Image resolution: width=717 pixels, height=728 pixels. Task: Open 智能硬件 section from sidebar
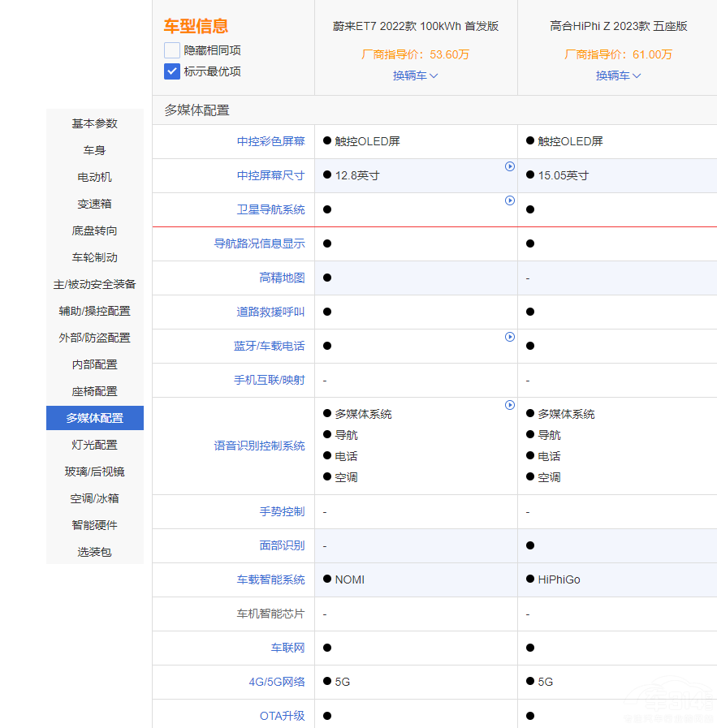[95, 525]
